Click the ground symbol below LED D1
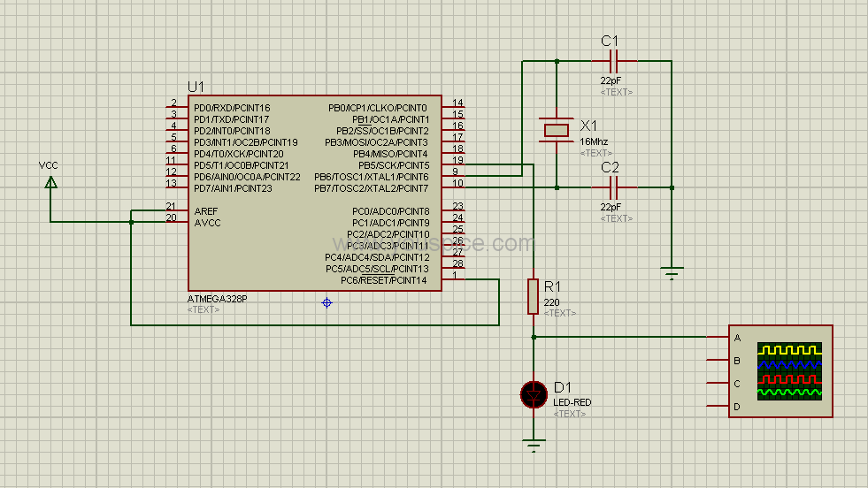The image size is (868, 488). 534,445
